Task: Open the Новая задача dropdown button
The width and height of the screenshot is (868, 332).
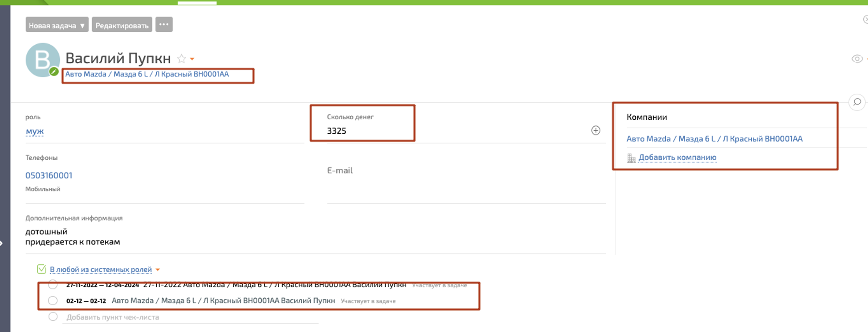Action: click(57, 25)
